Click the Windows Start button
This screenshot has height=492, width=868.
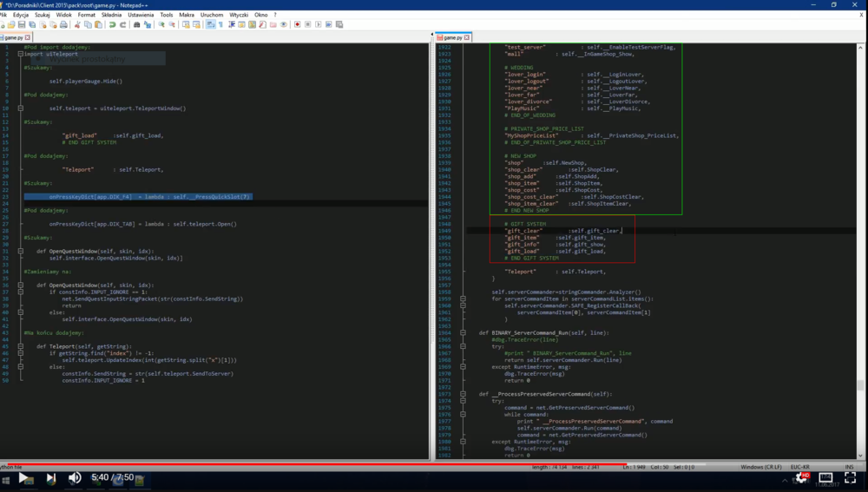[x=5, y=481]
